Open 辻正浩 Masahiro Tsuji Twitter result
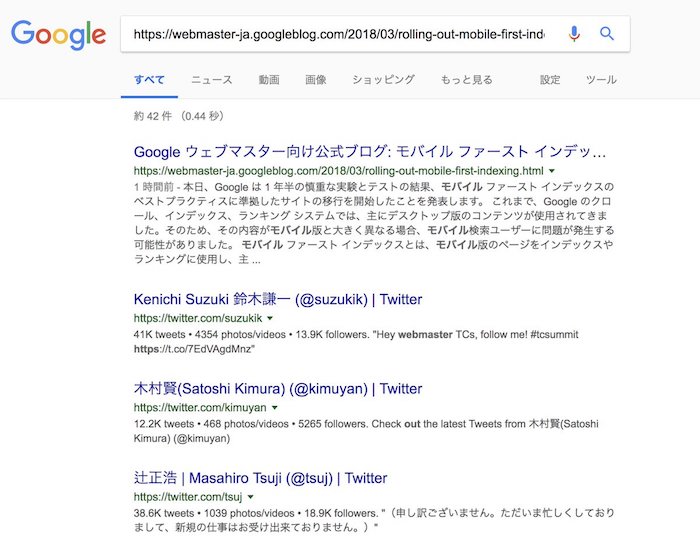The image size is (700, 545). 260,478
